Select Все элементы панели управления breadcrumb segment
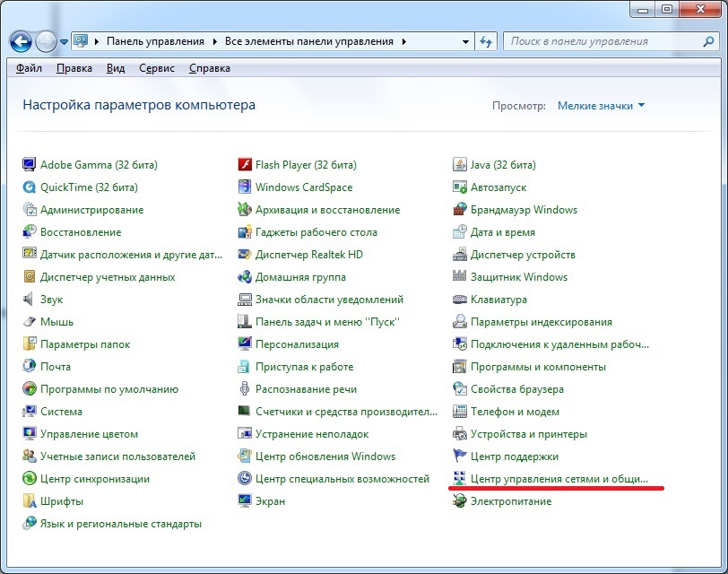Screen dimensions: 728x574 [x=309, y=41]
